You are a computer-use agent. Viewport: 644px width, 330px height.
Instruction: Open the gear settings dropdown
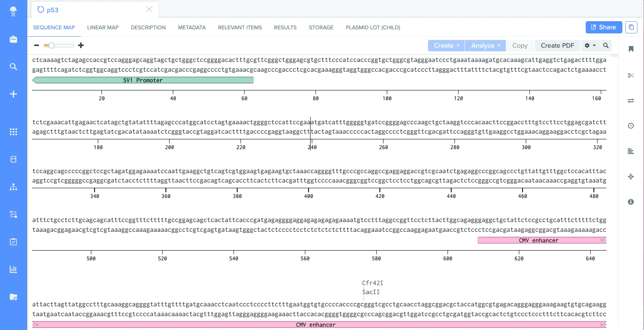coord(590,46)
